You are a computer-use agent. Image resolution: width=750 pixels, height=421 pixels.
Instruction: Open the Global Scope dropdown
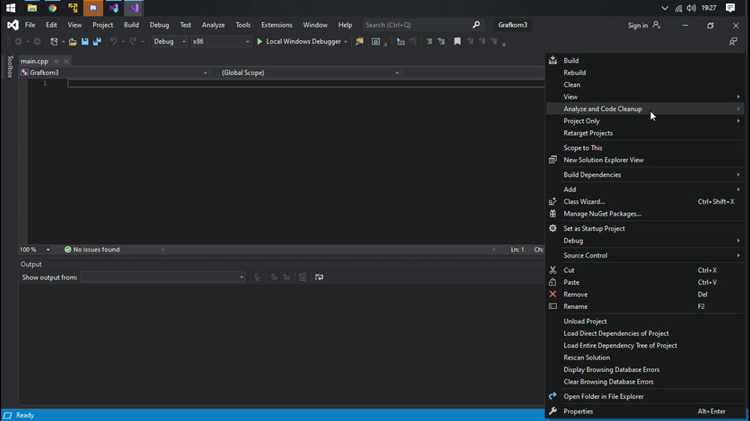coord(309,73)
